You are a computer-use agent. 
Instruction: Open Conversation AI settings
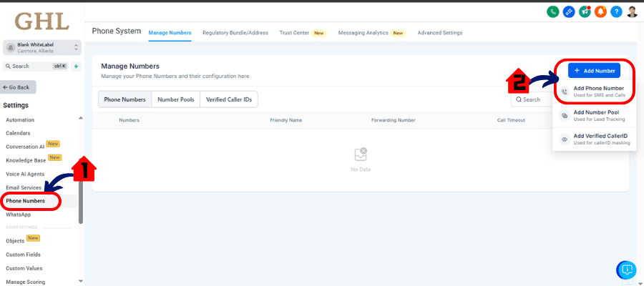[x=25, y=147]
